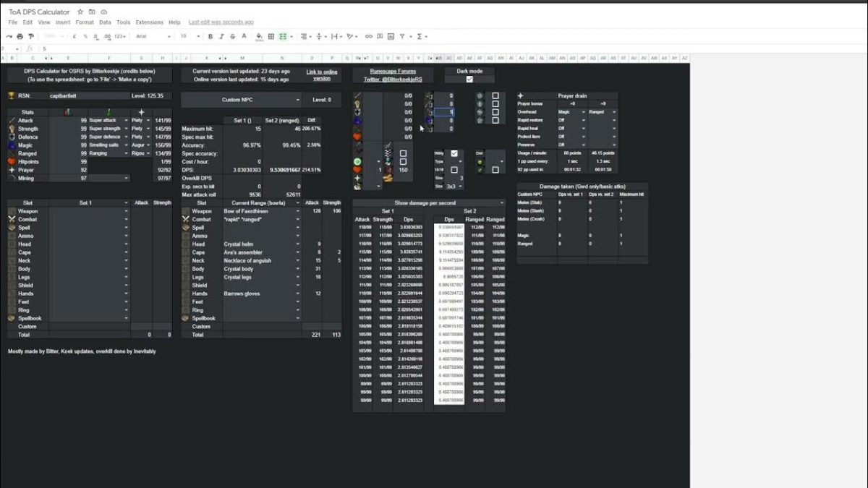
Task: Click the Magic spell icon in Stats
Action: [x=12, y=145]
